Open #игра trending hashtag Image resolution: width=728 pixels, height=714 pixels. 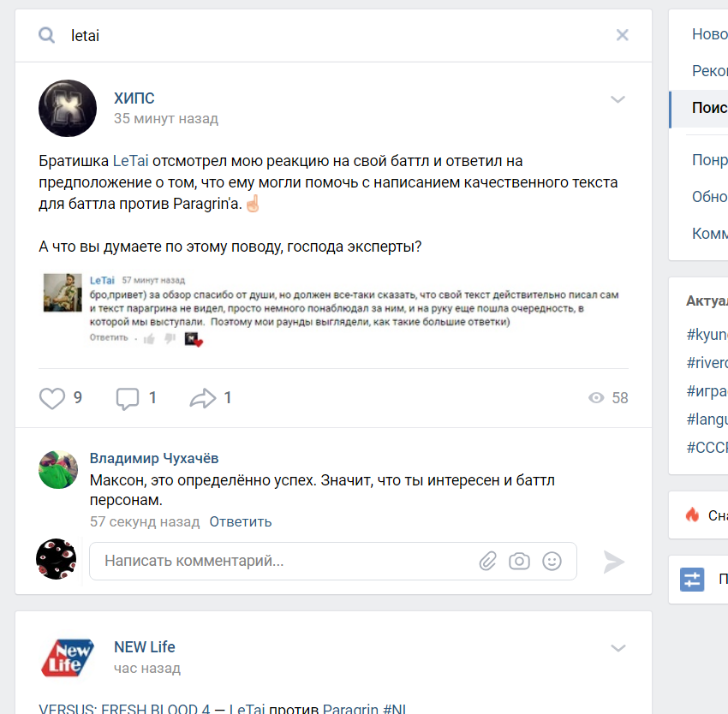click(707, 391)
